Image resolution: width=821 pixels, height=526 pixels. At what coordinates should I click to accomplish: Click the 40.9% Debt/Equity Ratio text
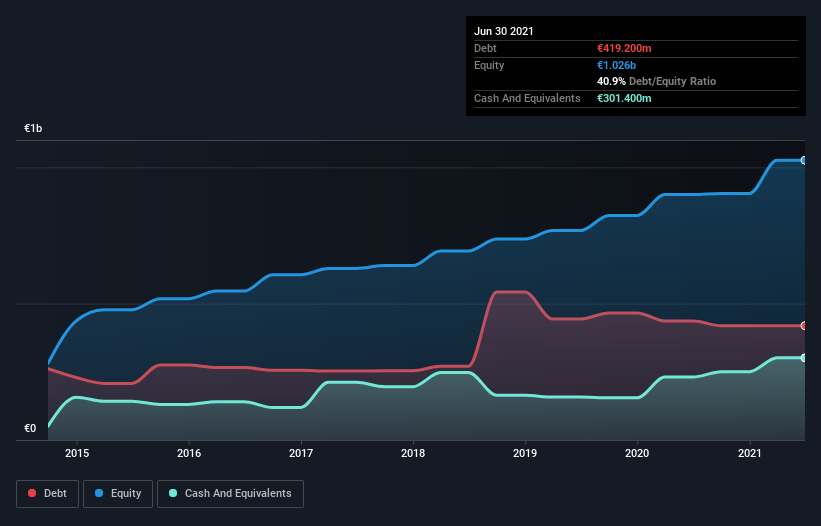coord(657,81)
